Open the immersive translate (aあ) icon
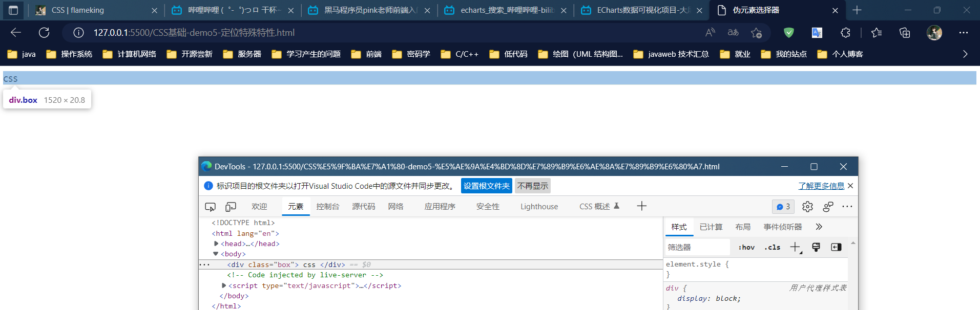The height and width of the screenshot is (310, 980). coord(733,33)
